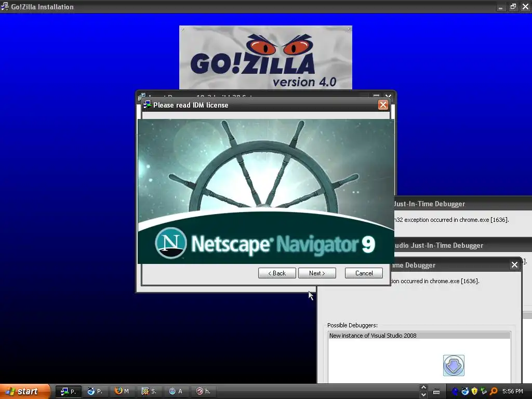Click the green network tray icon

coord(484,392)
